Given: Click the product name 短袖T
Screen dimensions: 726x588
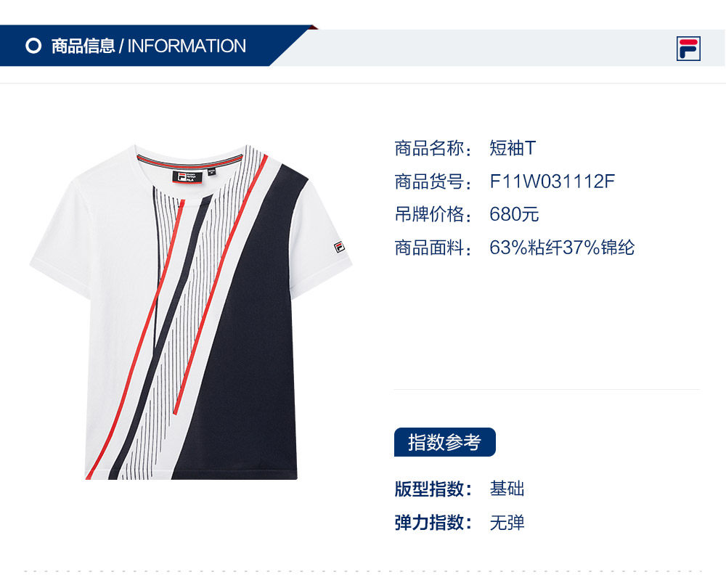Looking at the screenshot, I should (513, 148).
